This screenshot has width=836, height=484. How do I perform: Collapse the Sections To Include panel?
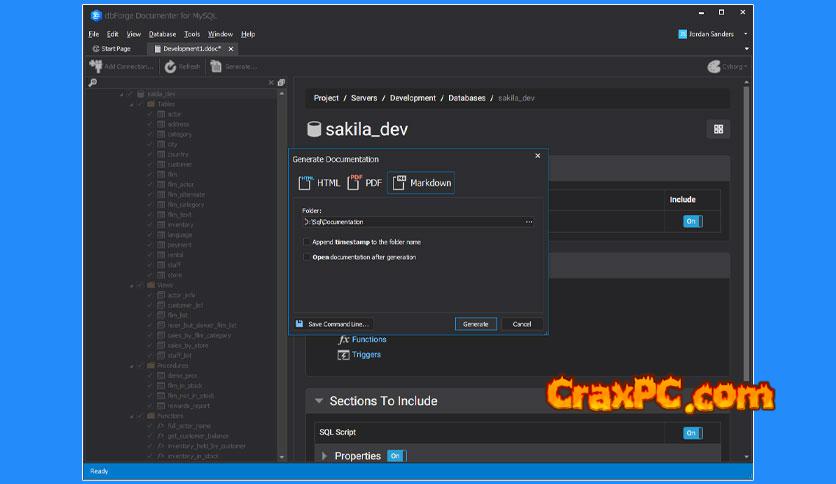(319, 401)
